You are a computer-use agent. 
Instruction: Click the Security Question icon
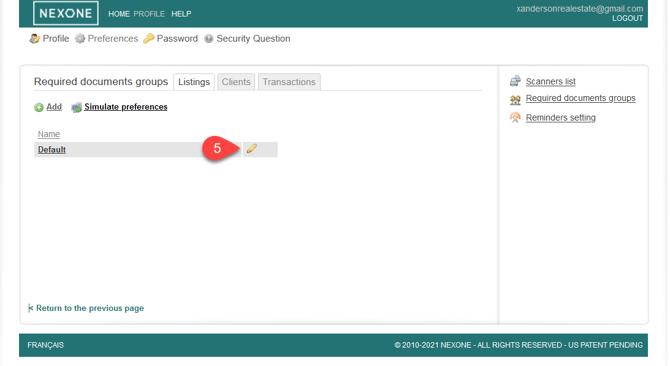[x=209, y=39]
